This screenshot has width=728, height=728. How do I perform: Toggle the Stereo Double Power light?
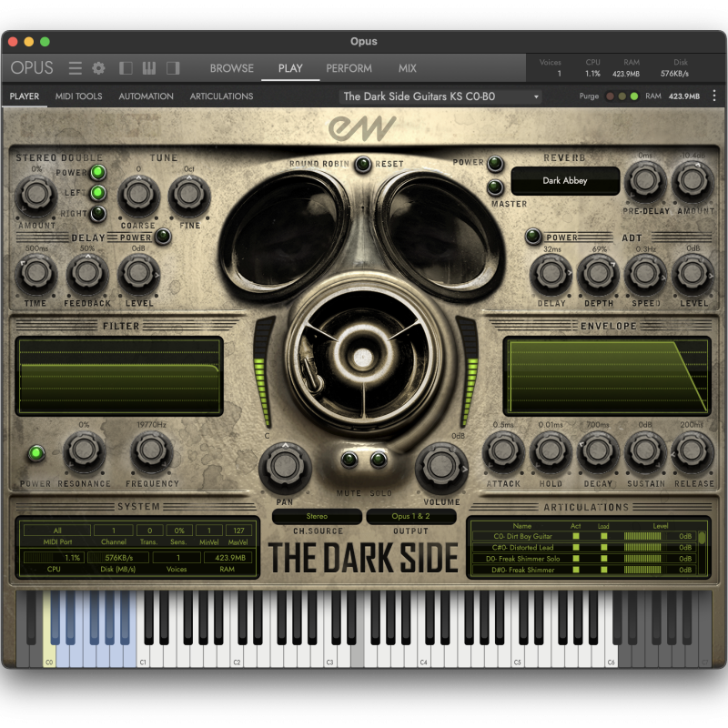[x=98, y=172]
